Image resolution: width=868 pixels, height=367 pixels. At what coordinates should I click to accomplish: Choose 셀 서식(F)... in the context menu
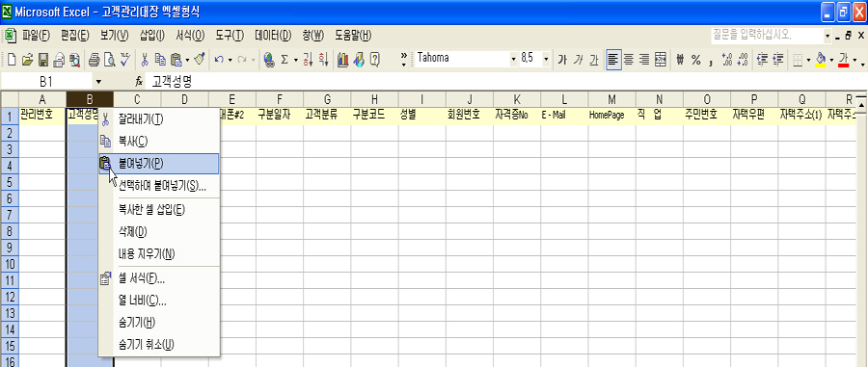[x=159, y=278]
